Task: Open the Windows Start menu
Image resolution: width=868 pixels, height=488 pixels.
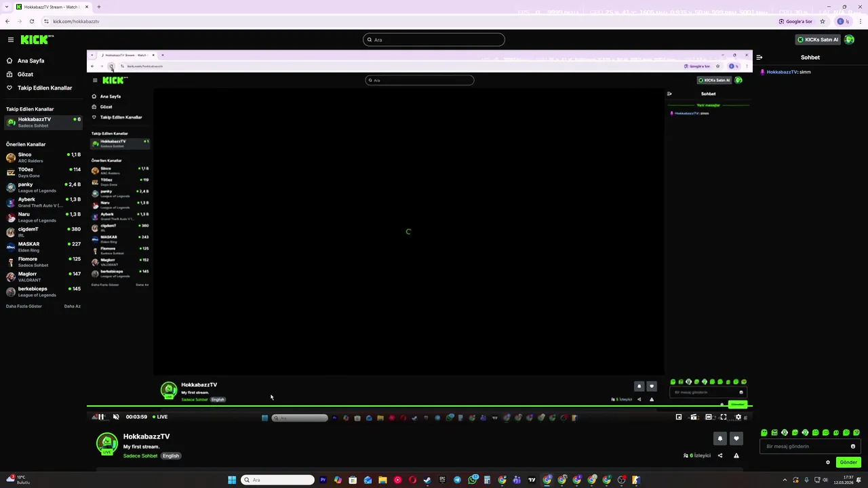Action: pos(232,480)
